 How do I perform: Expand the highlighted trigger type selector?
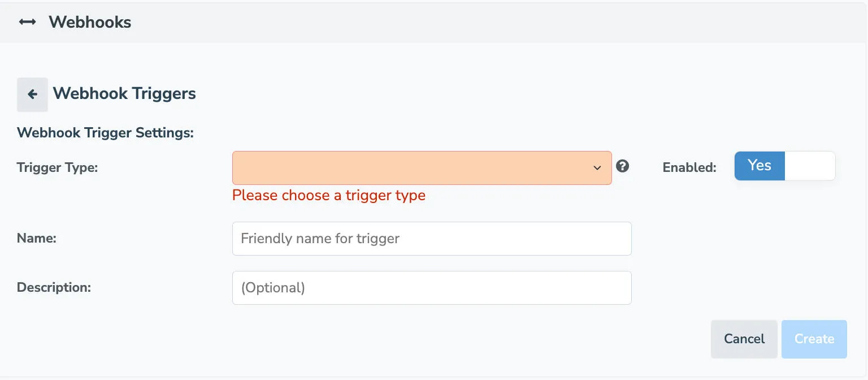(x=422, y=167)
